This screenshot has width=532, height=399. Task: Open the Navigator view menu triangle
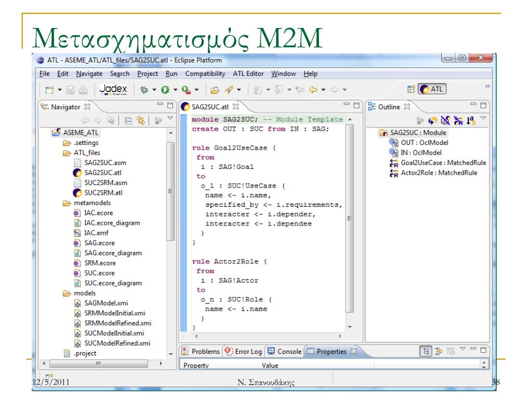click(170, 118)
